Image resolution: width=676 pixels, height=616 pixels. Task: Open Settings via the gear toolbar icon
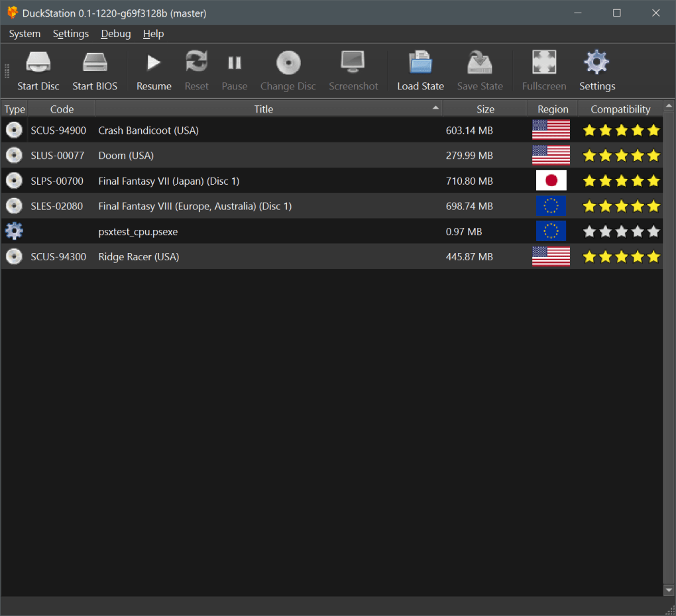(x=596, y=64)
